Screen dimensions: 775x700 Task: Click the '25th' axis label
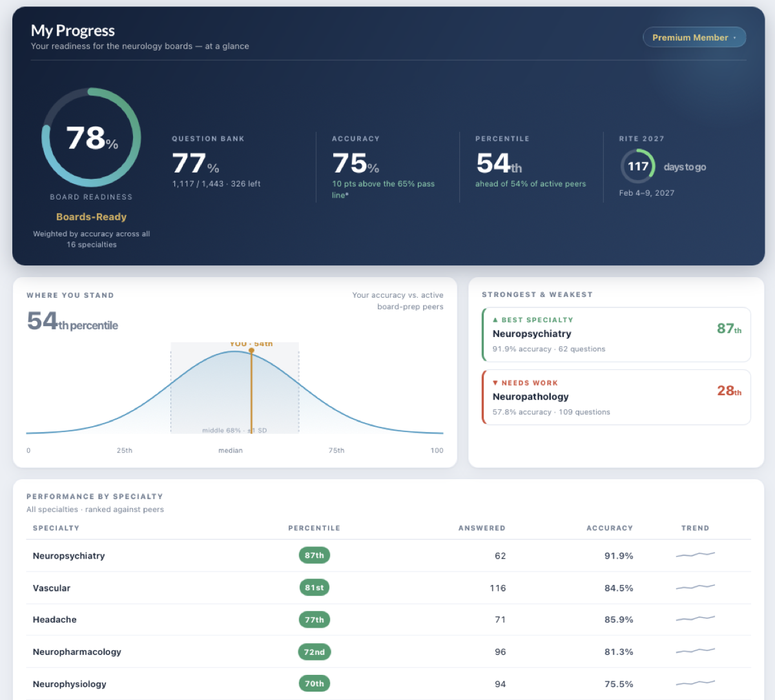pyautogui.click(x=125, y=451)
